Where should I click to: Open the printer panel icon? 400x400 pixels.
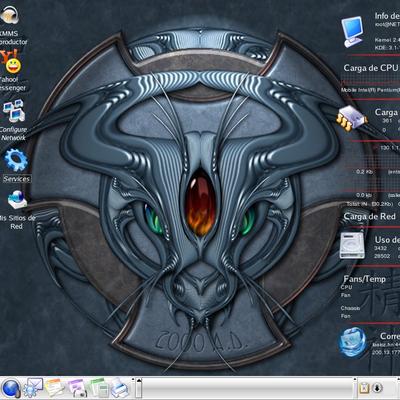coord(120,388)
